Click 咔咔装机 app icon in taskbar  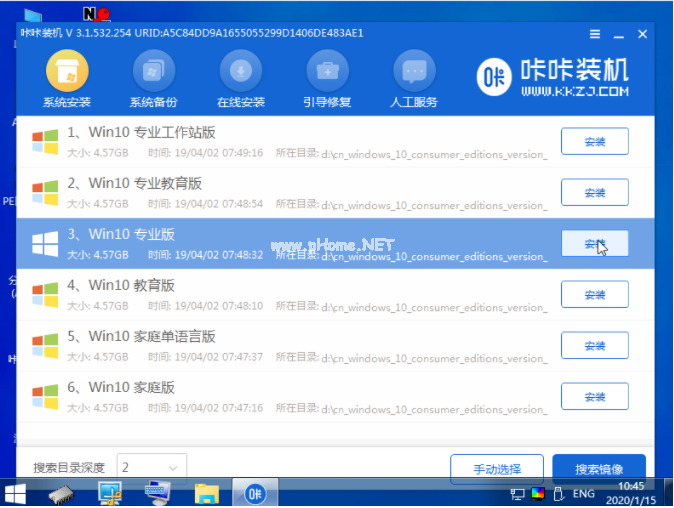point(255,494)
